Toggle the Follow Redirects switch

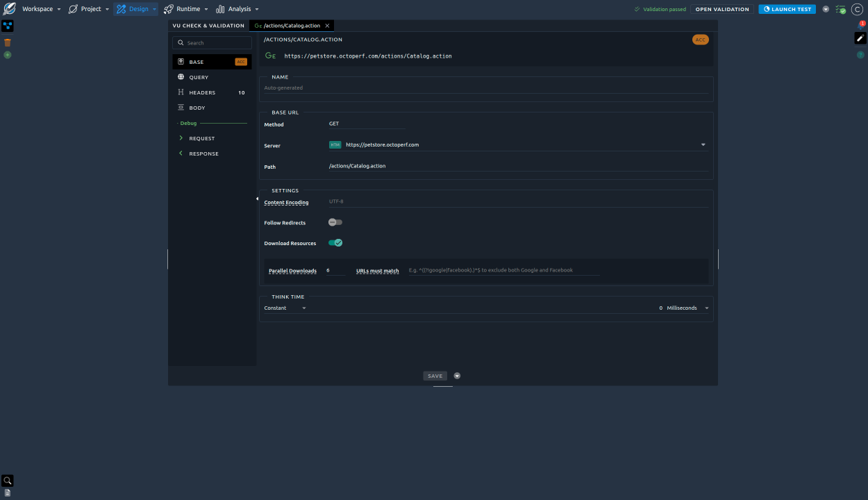tap(335, 222)
